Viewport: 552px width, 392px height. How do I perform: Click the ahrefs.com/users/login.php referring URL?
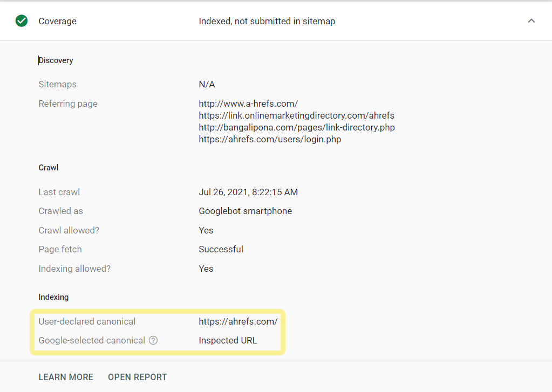click(x=270, y=139)
